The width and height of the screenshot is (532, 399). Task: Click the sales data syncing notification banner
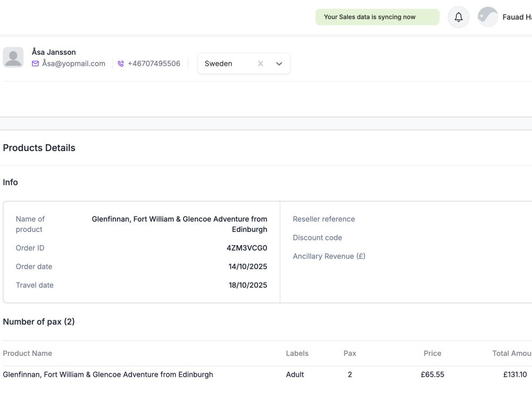[377, 17]
